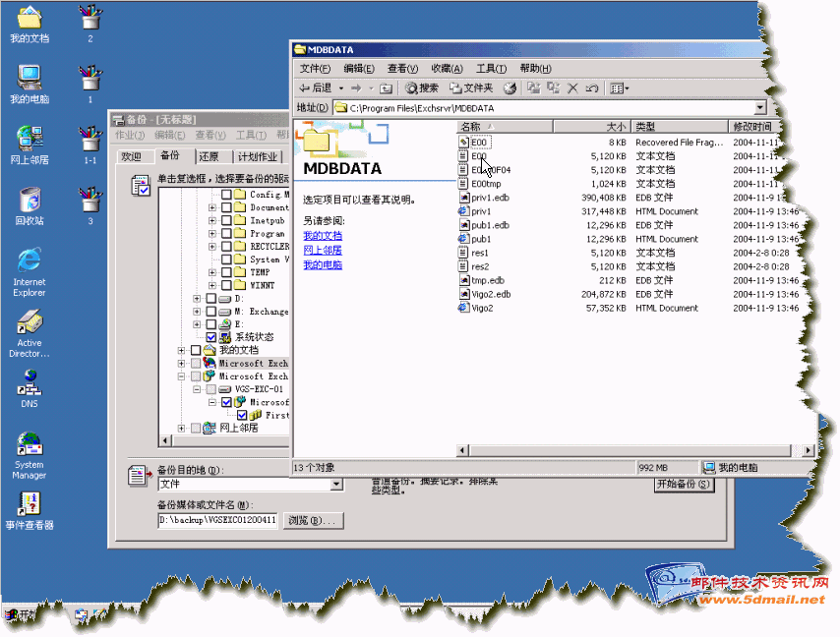
Task: Open the backup destination (备份目的地) dropdown
Action: 336,485
